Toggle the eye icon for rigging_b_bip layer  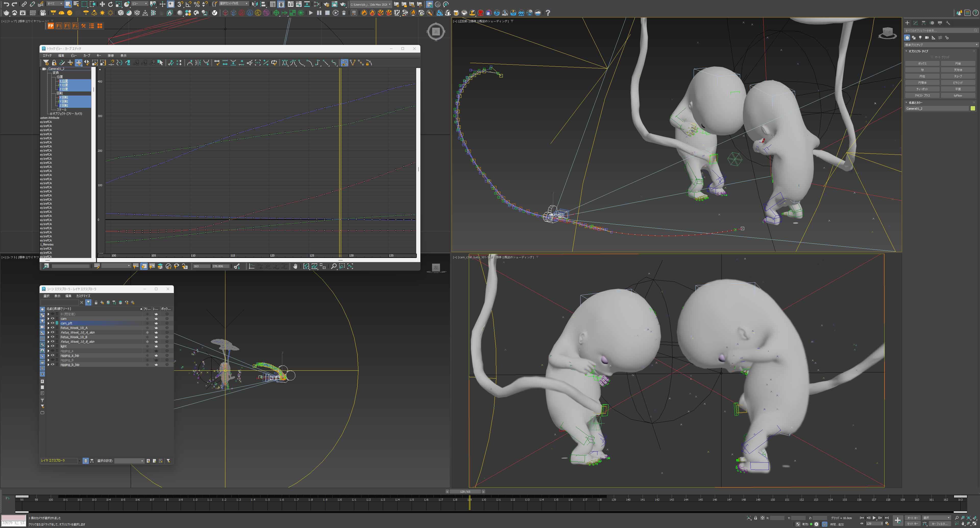(53, 365)
